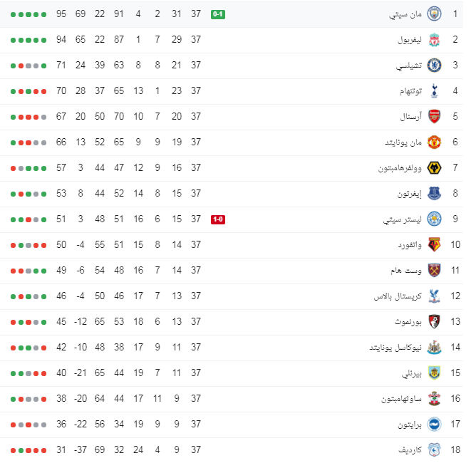The width and height of the screenshot is (476, 463).
Task: Open the red 1-0 live score badge
Action: point(218,219)
